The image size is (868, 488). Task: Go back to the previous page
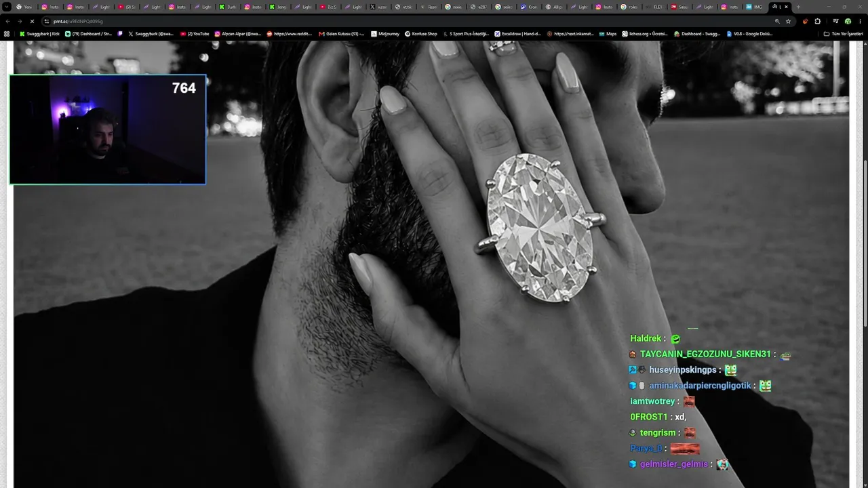click(7, 21)
